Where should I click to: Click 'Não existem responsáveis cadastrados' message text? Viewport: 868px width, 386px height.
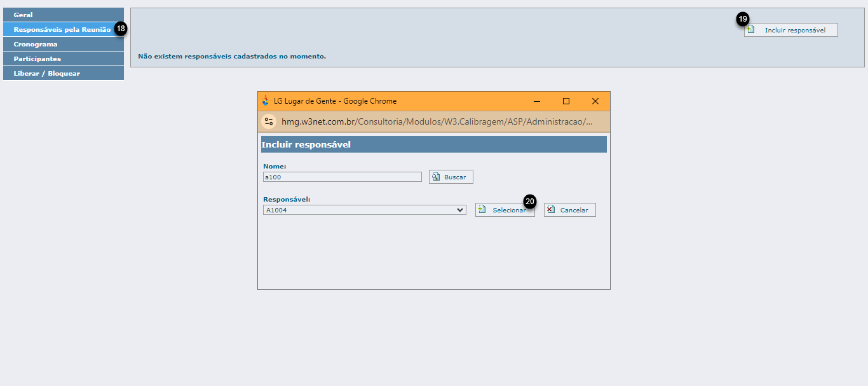click(232, 56)
